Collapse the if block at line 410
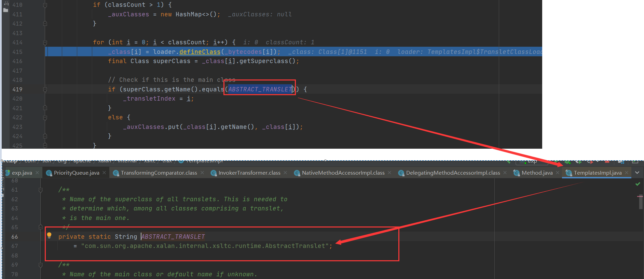The width and height of the screenshot is (644, 279). coord(45,5)
